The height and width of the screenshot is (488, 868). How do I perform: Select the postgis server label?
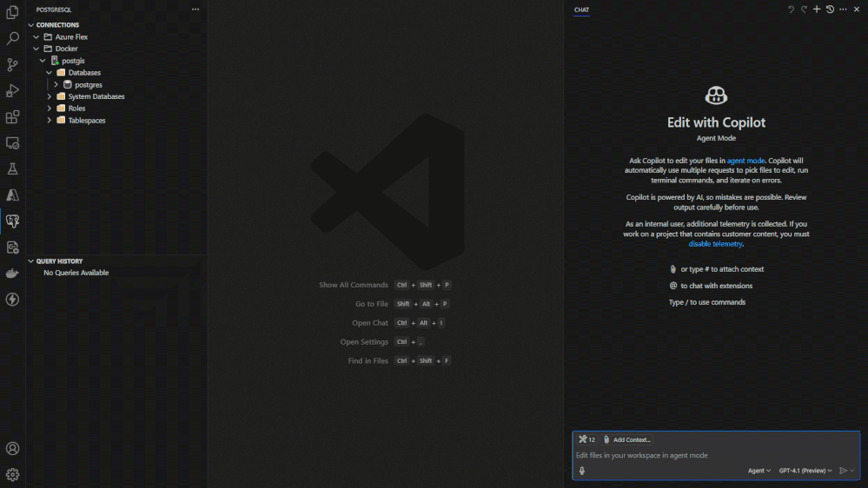73,61
